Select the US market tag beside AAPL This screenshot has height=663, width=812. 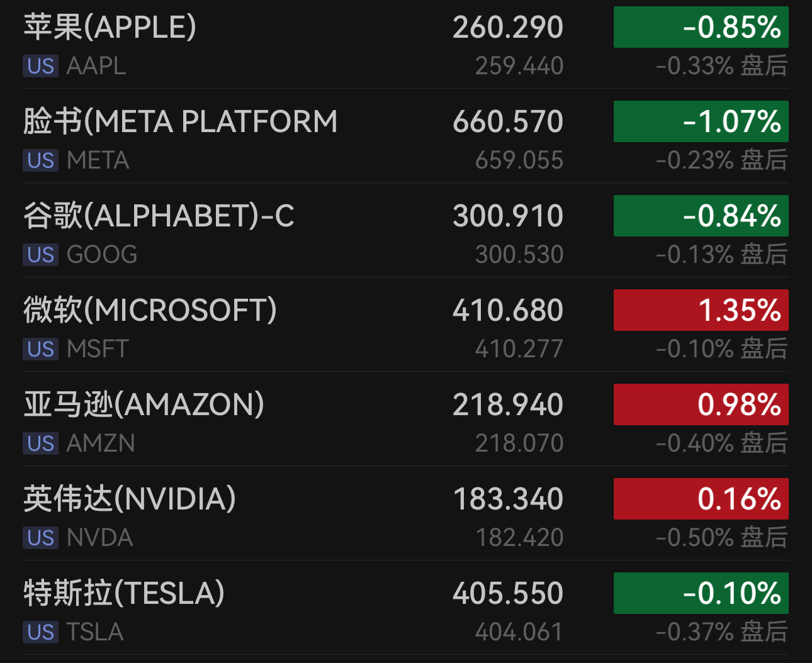click(41, 66)
